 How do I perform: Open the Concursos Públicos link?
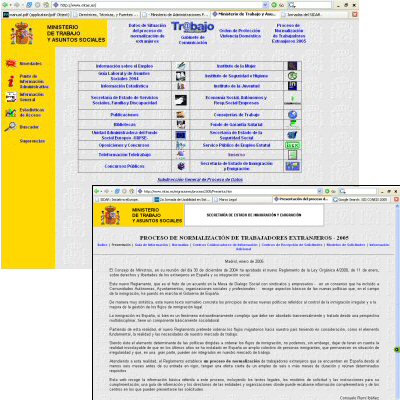(x=125, y=166)
